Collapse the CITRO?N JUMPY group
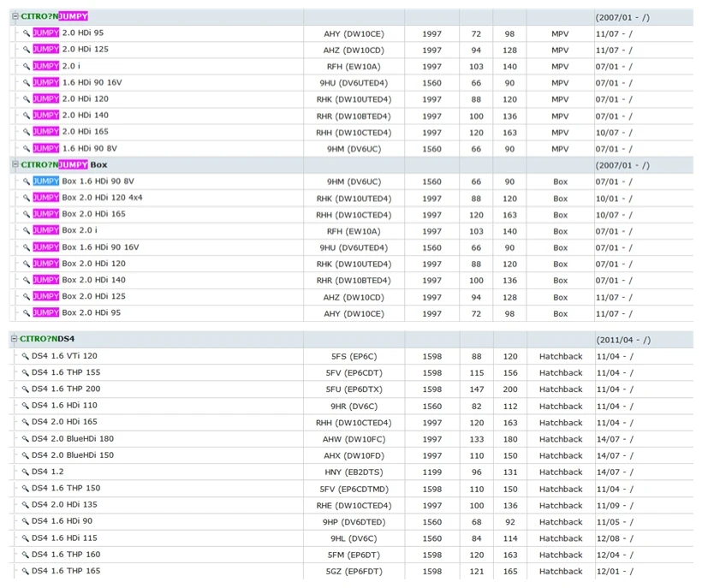 click(15, 16)
